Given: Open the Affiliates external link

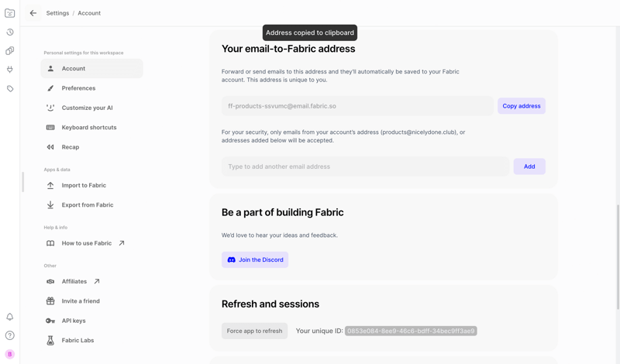Looking at the screenshot, I should coord(74,281).
